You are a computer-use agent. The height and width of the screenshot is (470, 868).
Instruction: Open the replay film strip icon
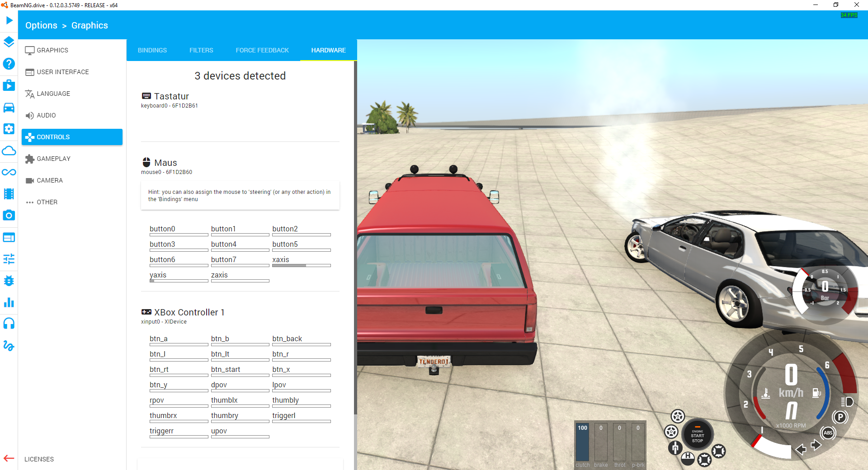pos(9,194)
